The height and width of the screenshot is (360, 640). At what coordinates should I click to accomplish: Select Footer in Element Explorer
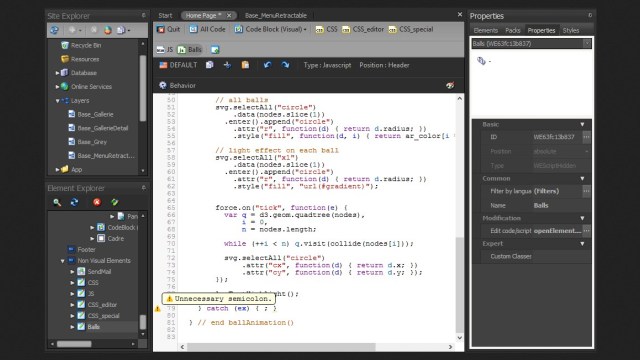coord(82,249)
